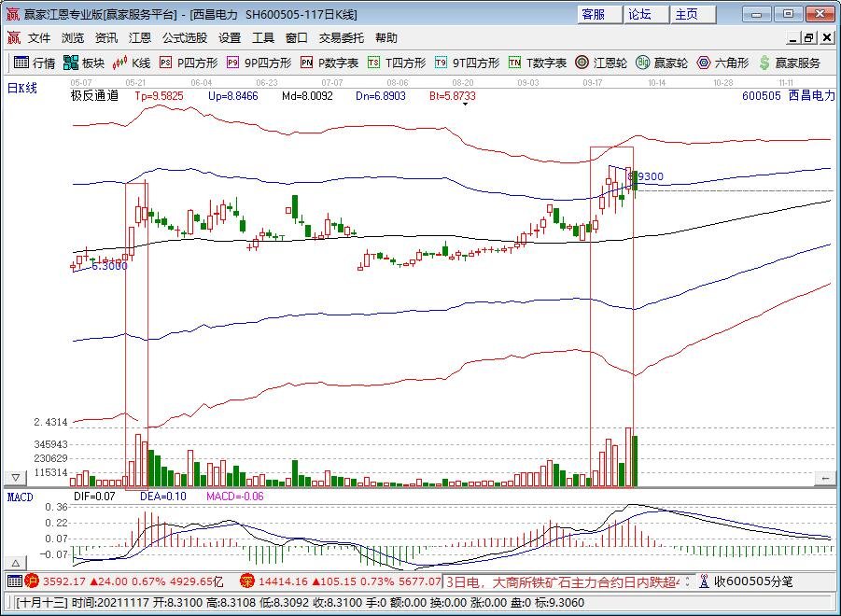This screenshot has height=616, width=841.
Task: Open the 赢家轮 wheel tool
Action: (661, 63)
